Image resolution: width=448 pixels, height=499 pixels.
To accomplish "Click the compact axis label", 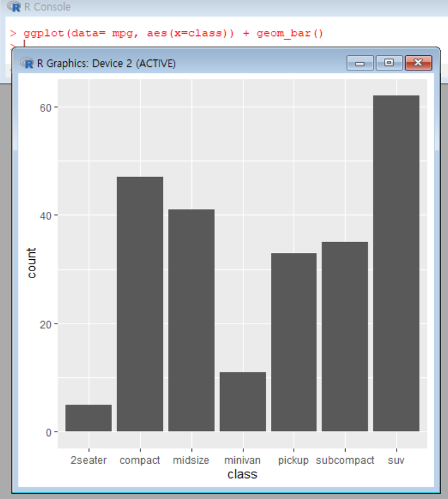I will click(140, 461).
